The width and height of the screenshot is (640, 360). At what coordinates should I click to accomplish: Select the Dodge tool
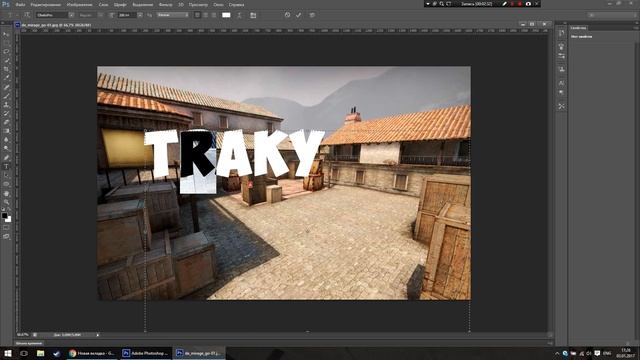pyautogui.click(x=6, y=149)
